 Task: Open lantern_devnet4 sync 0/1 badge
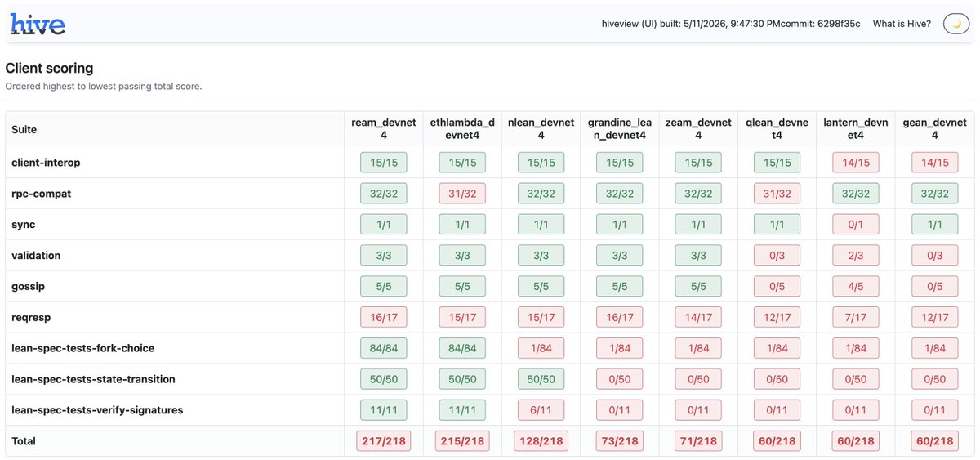(855, 225)
